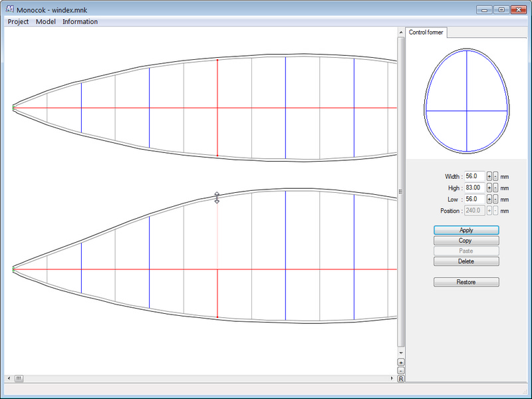Minimize the Monocok window

click(485, 10)
